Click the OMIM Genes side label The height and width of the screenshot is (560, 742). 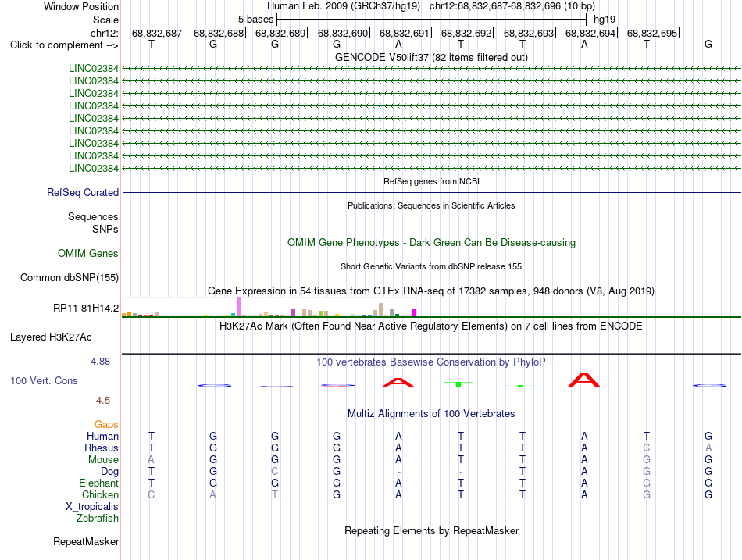point(88,253)
